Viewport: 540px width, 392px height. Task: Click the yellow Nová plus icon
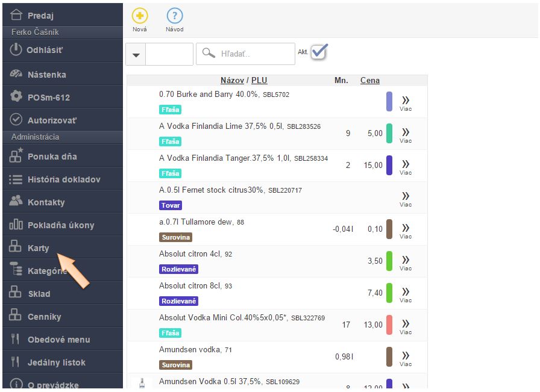139,16
